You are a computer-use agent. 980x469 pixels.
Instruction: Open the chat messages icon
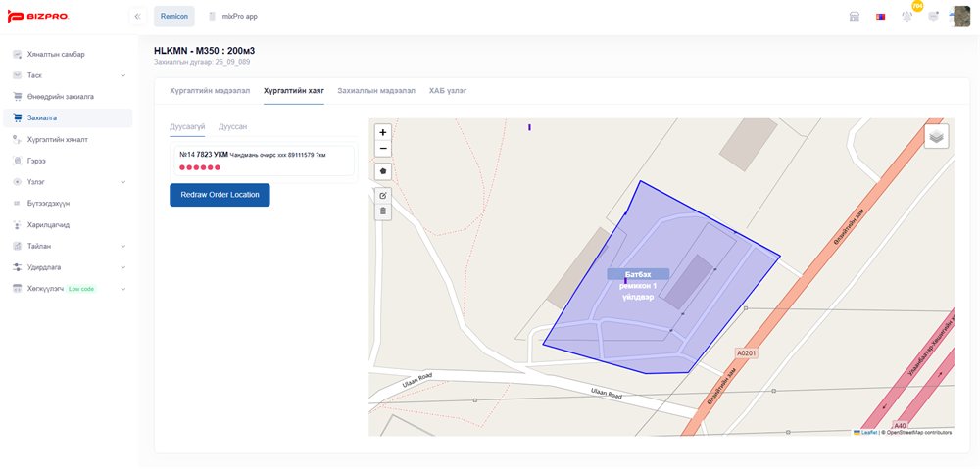coord(933,17)
